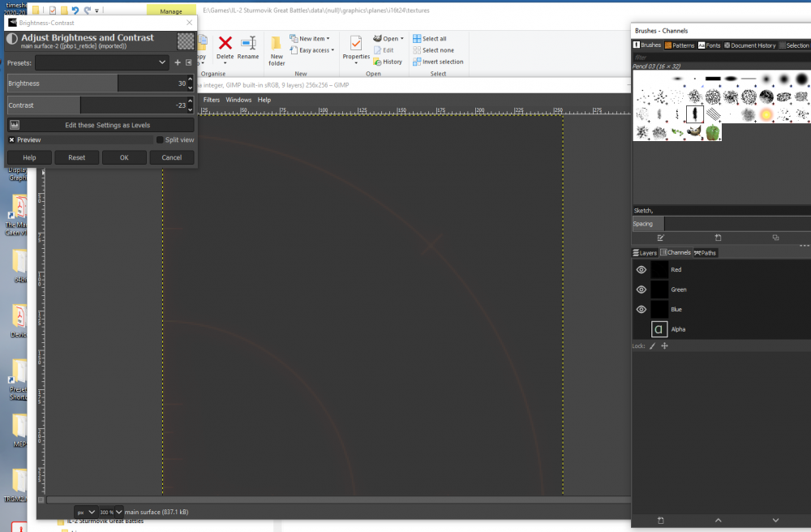Click the Create new brush icon
Viewport: 811px width, 532px height.
718,238
